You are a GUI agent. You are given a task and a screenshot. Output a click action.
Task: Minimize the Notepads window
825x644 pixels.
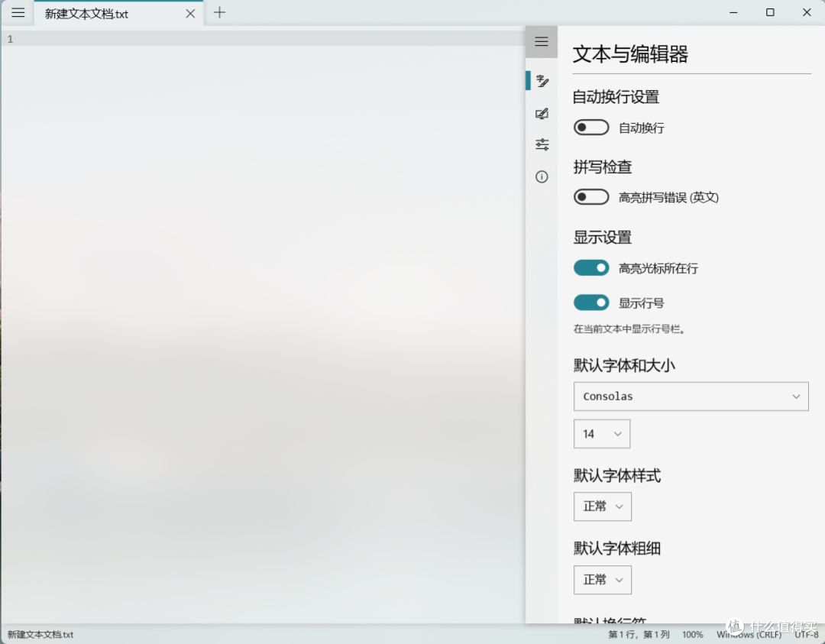pos(733,13)
